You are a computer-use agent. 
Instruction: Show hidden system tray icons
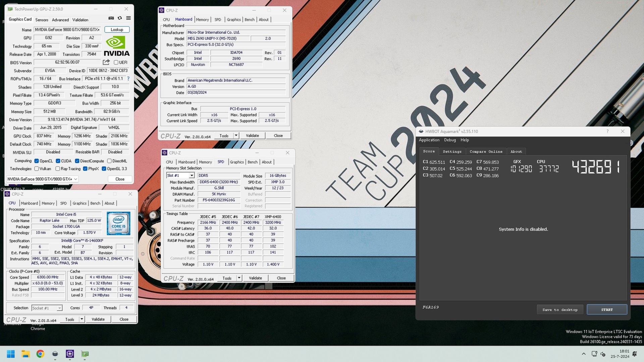[x=584, y=354]
